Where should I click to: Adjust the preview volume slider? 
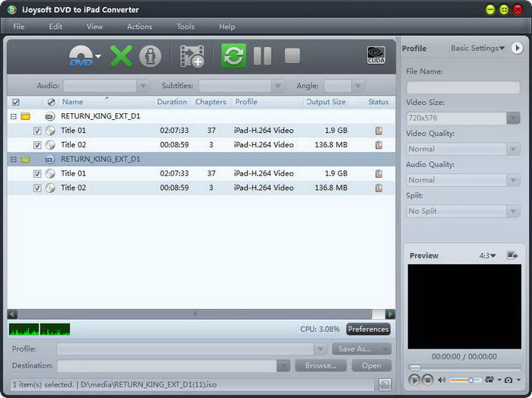tap(465, 380)
